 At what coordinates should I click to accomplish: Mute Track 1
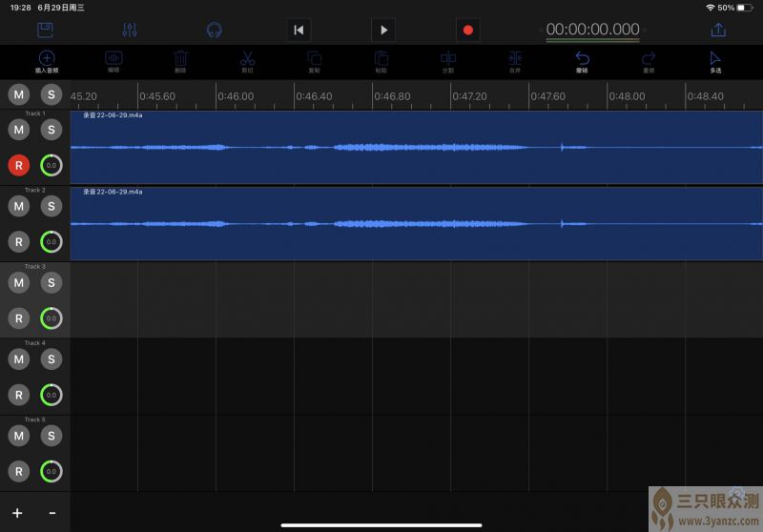19,130
